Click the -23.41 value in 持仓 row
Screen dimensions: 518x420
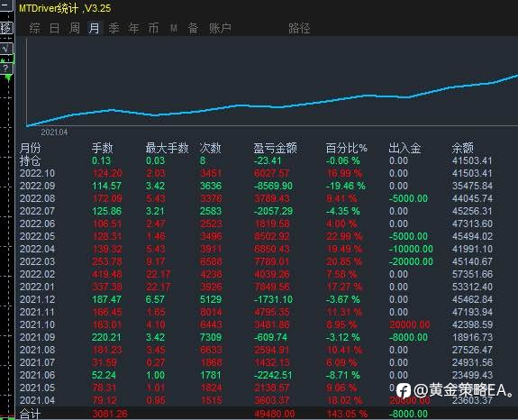coord(268,161)
